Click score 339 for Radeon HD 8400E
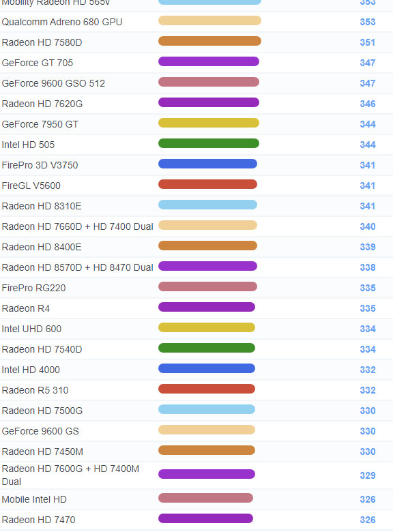This screenshot has height=532, width=393. (368, 247)
